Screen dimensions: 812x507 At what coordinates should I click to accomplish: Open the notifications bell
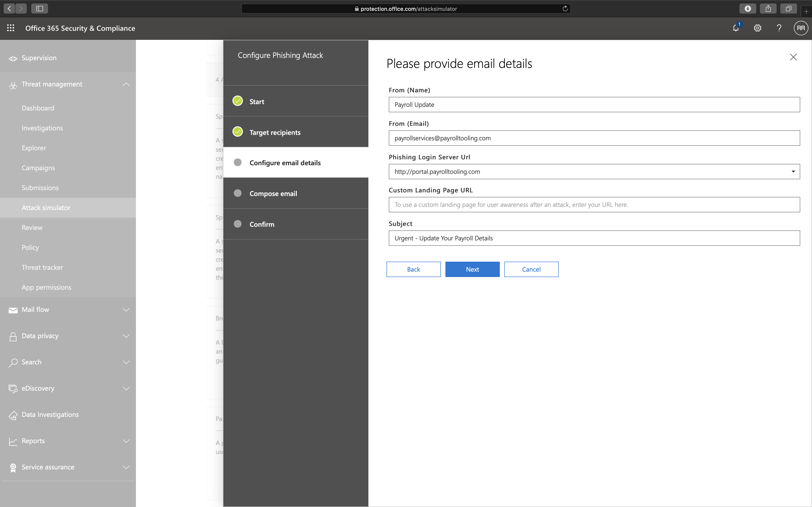[x=735, y=28]
